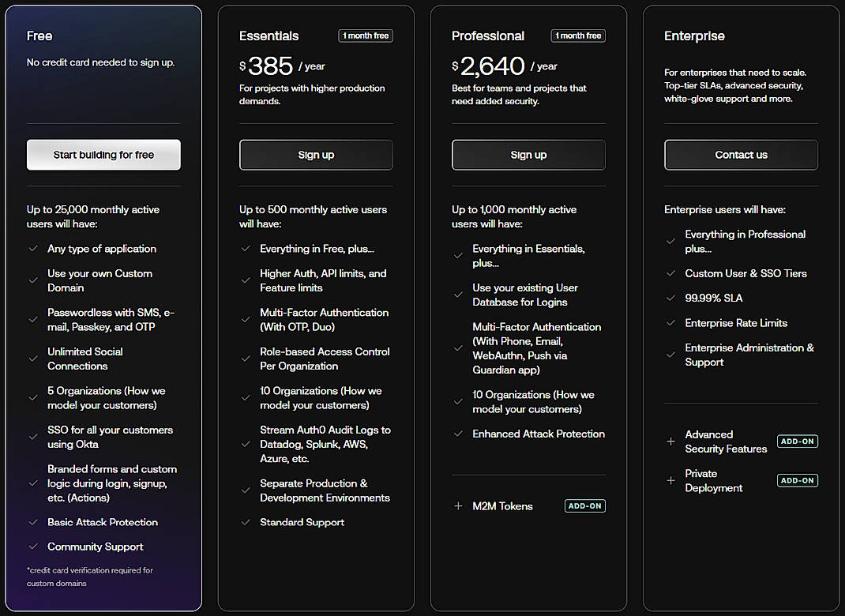
Task: Click 'For enterprises that need to scale' description
Action: pyautogui.click(x=735, y=85)
